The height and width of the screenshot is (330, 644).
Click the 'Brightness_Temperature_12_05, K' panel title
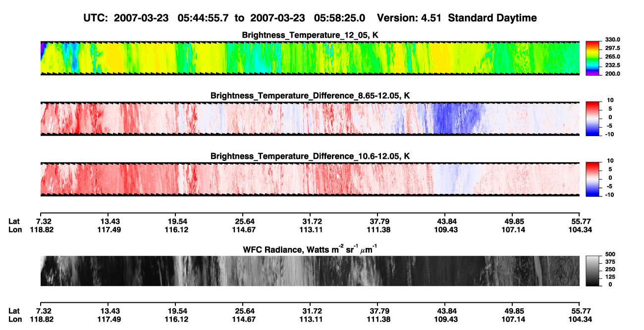click(x=310, y=35)
